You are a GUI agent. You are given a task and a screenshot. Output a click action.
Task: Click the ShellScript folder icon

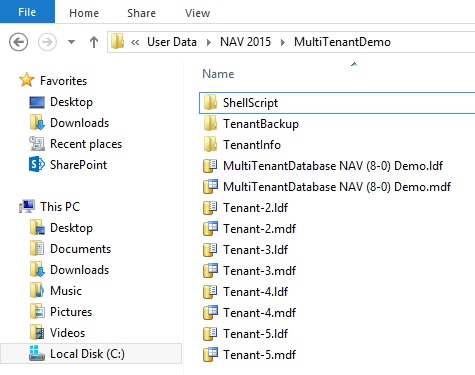click(210, 102)
